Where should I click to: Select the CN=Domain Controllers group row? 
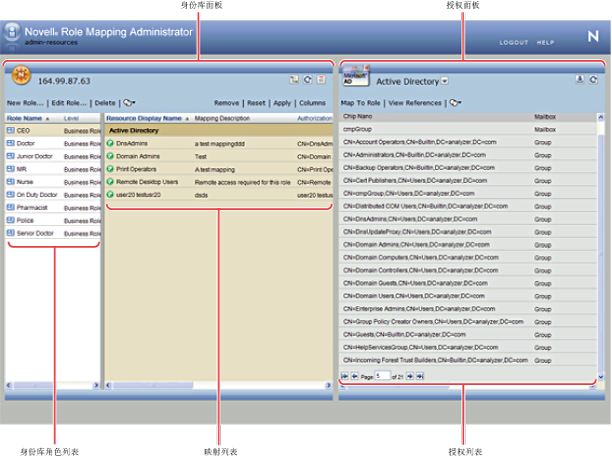[468, 270]
